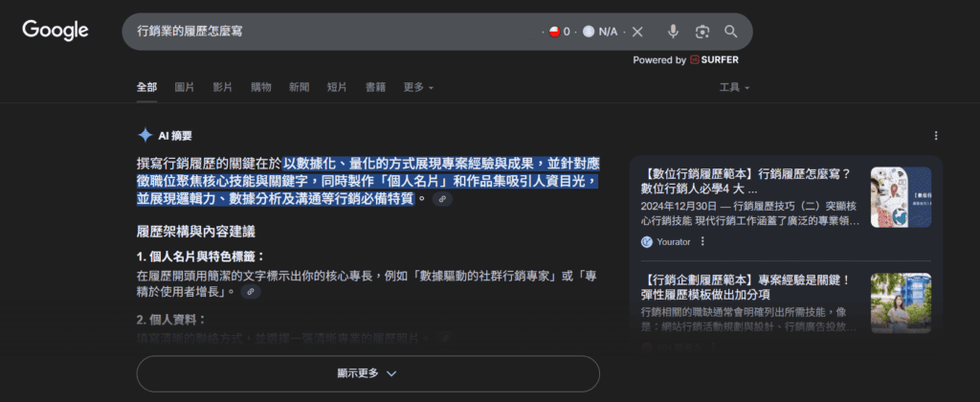Expand the 更多 dropdown

pyautogui.click(x=418, y=87)
